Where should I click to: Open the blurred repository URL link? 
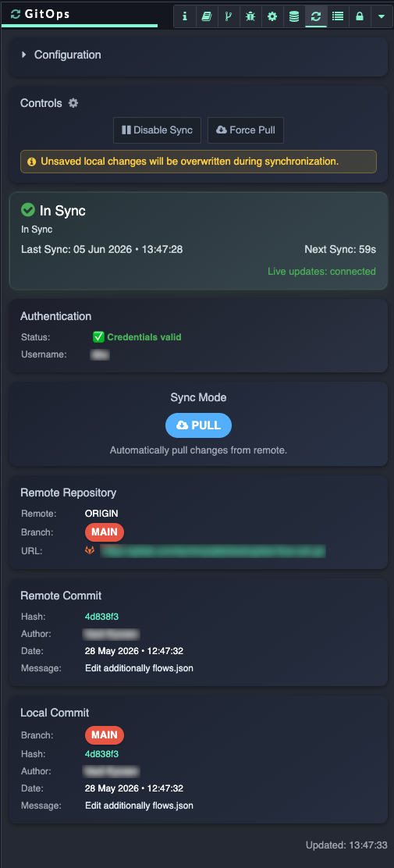(213, 551)
